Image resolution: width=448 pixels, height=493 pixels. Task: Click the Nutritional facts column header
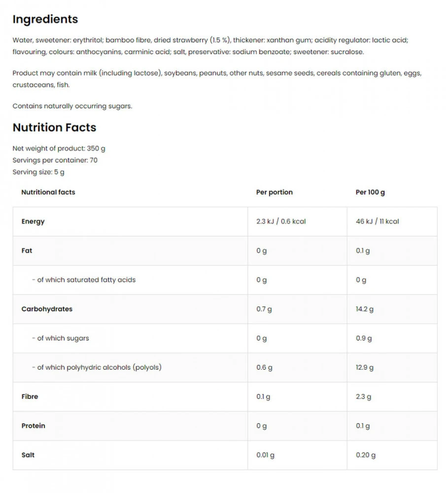click(x=48, y=192)
